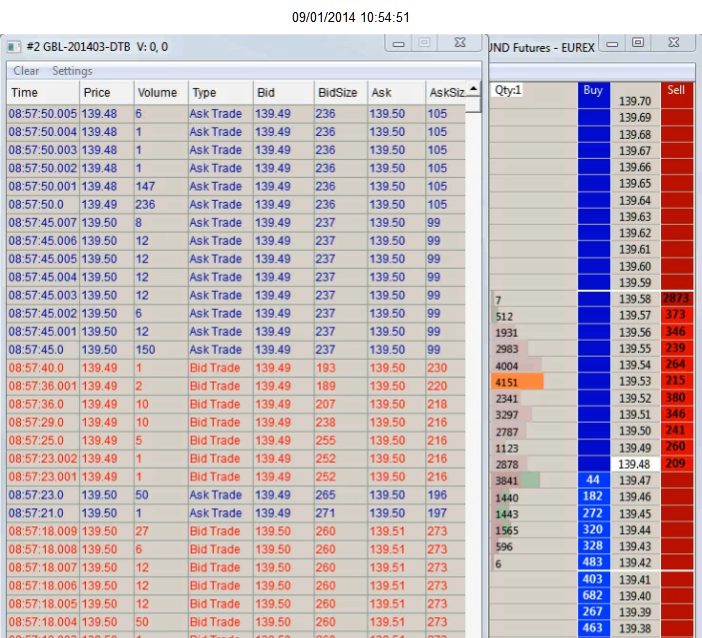Click the Bid column header

pyautogui.click(x=284, y=93)
